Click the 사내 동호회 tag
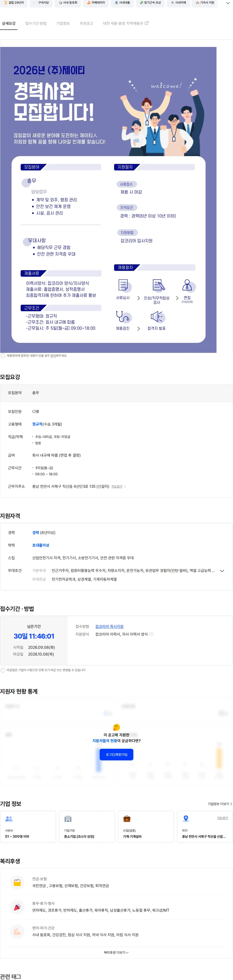 (68, 3)
